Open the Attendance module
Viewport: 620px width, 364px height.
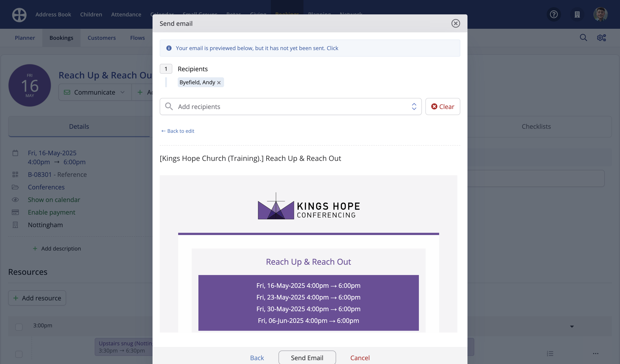pyautogui.click(x=126, y=14)
